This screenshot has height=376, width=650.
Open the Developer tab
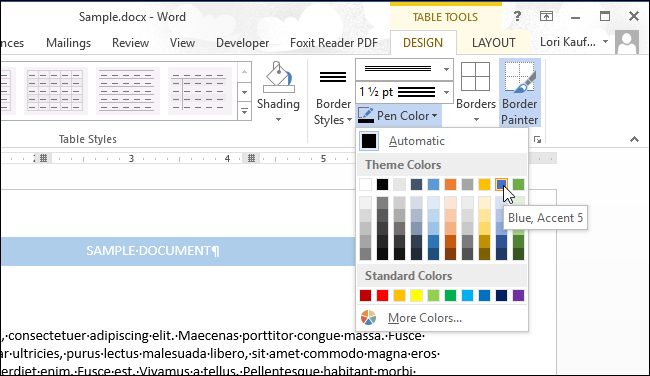(243, 43)
